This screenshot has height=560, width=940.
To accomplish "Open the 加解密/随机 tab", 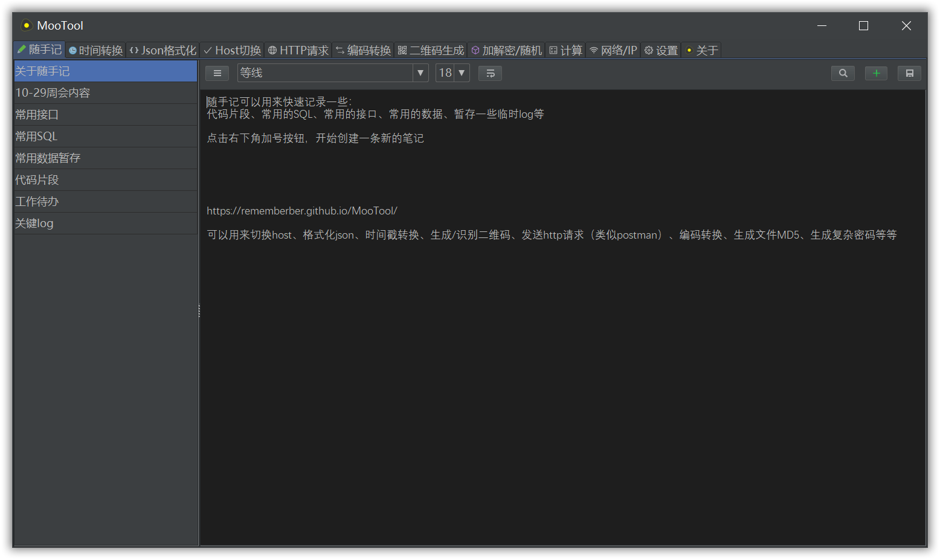I will click(x=506, y=50).
